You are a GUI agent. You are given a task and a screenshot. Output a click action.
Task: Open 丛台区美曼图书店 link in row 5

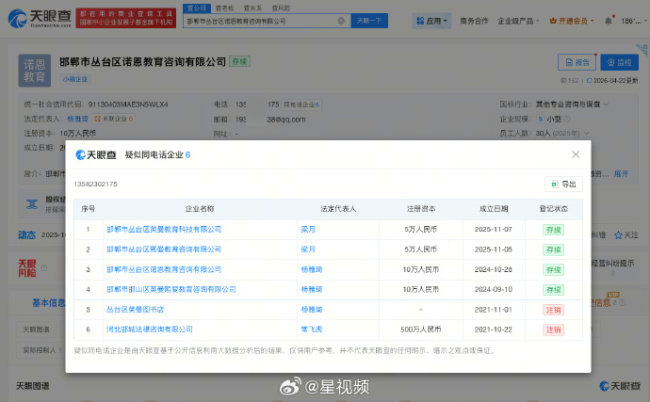135,310
